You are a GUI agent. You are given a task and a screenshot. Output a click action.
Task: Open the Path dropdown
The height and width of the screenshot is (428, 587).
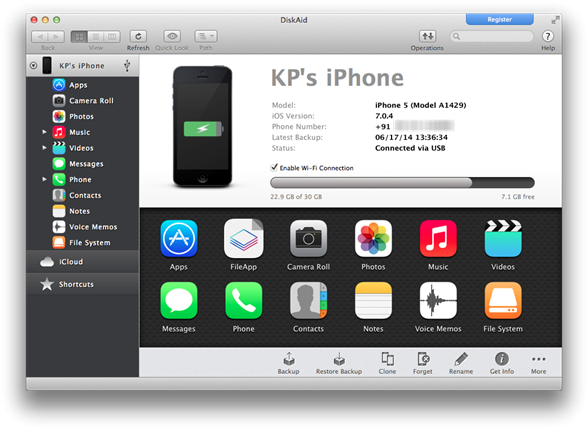coord(206,36)
